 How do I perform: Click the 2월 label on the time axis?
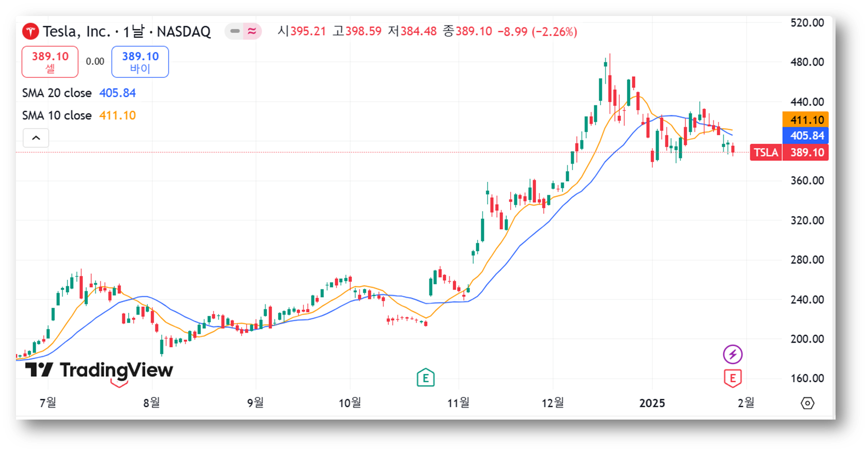(x=746, y=403)
